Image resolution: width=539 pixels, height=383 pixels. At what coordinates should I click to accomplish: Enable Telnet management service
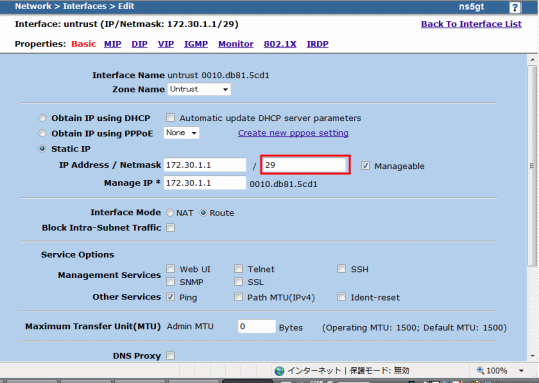click(238, 269)
